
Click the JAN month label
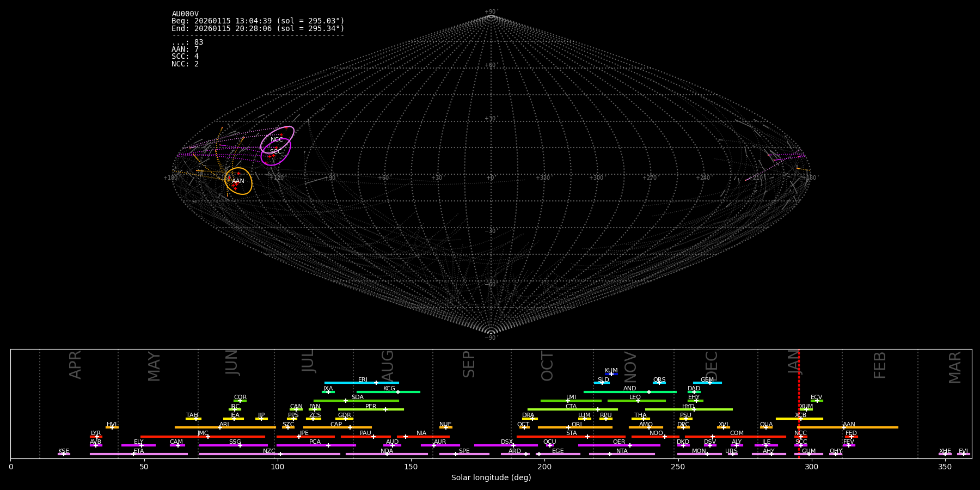click(794, 363)
